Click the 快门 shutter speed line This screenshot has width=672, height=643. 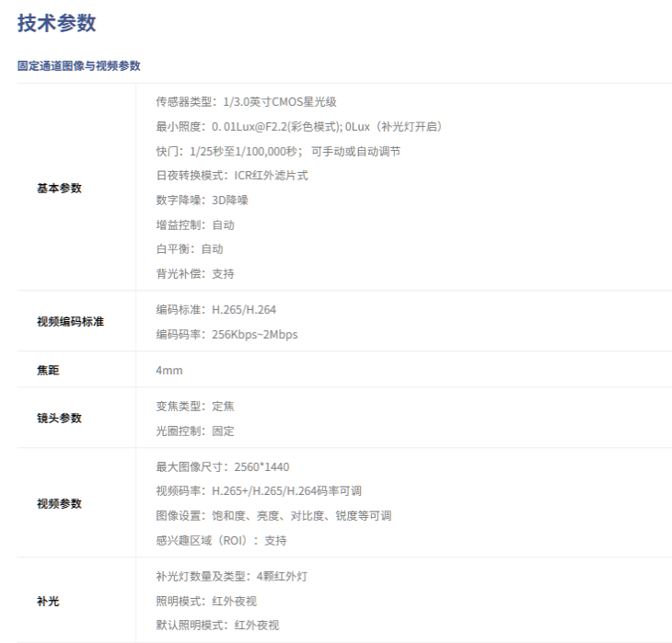point(278,151)
